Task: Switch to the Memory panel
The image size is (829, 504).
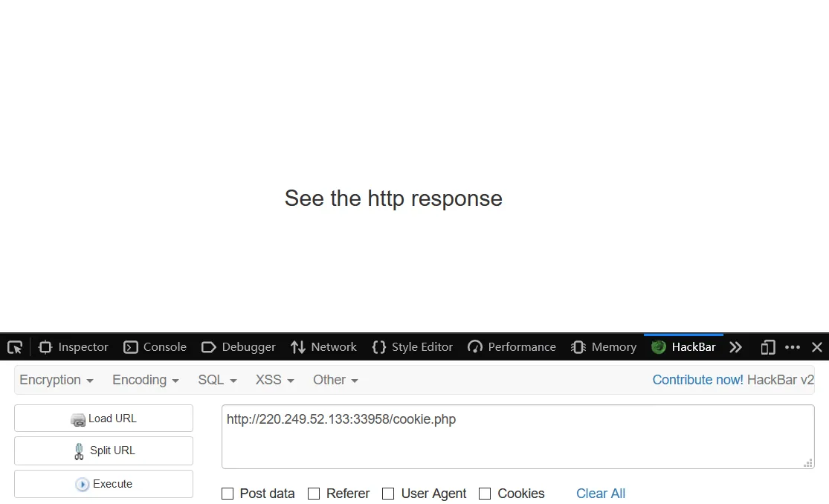Action: pos(604,347)
